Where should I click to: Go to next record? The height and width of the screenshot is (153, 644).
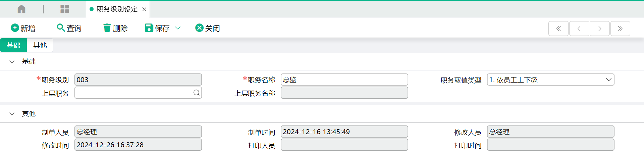tap(600, 29)
